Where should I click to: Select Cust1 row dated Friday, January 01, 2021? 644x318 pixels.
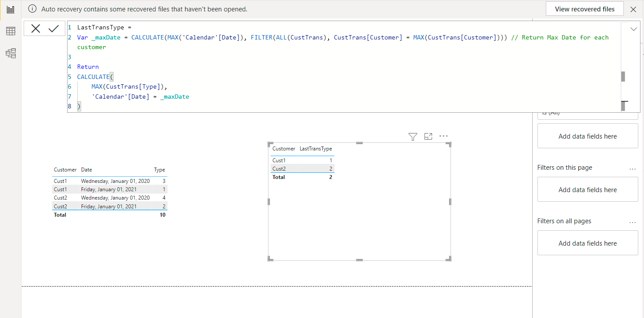pos(110,189)
